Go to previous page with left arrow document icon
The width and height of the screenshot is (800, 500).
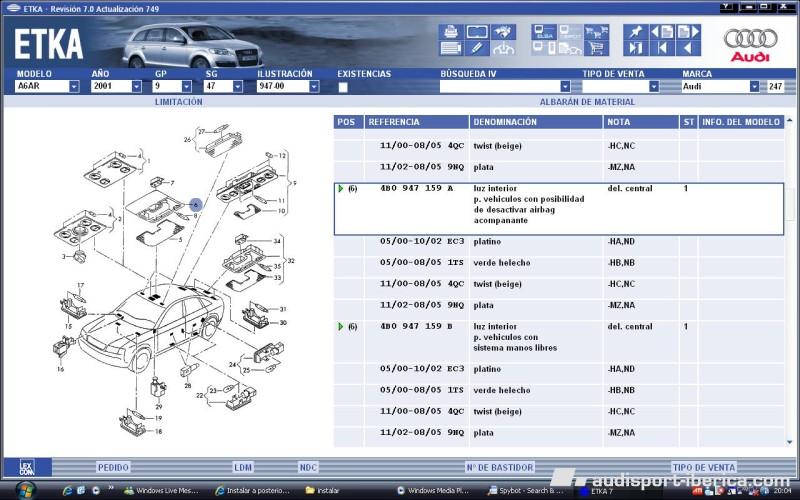662,32
